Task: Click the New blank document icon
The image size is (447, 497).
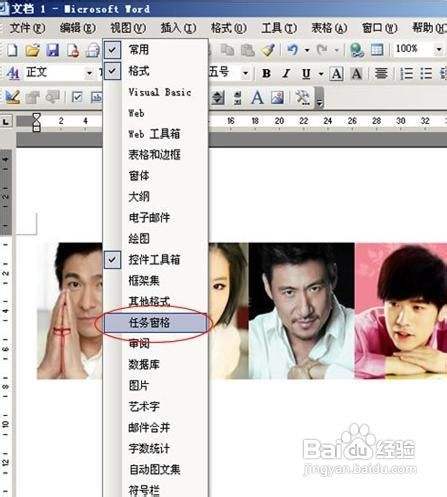Action: (x=12, y=50)
